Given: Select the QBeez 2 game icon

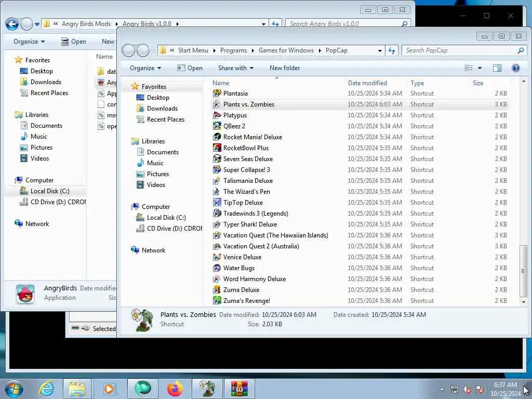Looking at the screenshot, I should pos(217,126).
